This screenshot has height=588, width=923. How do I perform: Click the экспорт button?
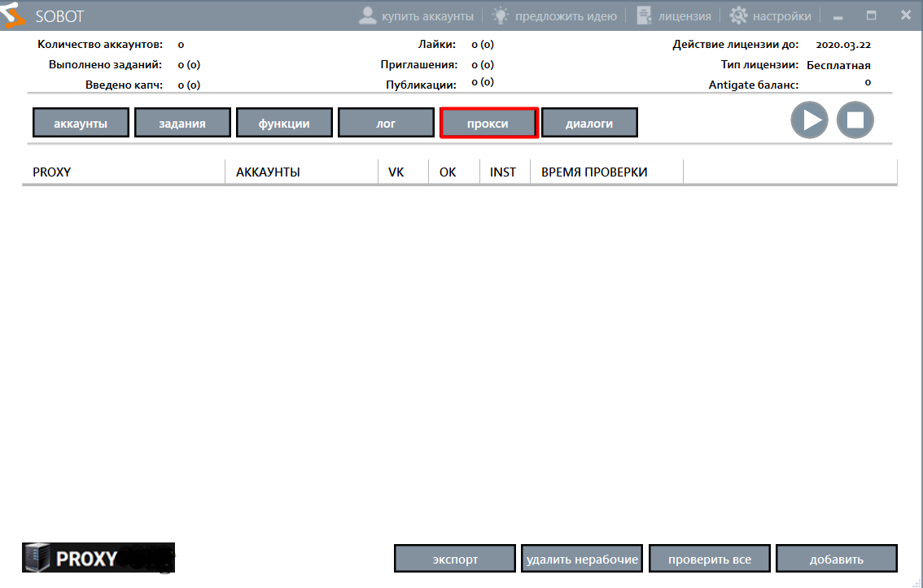[455, 560]
